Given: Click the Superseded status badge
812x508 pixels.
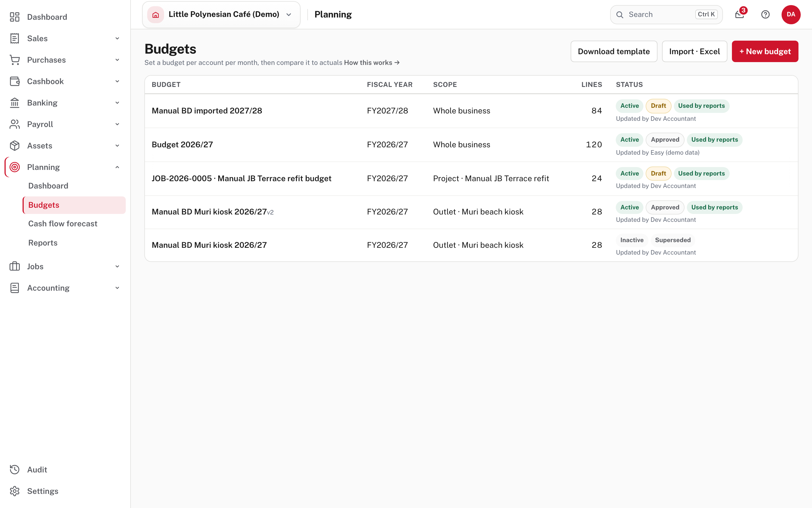Looking at the screenshot, I should 672,240.
